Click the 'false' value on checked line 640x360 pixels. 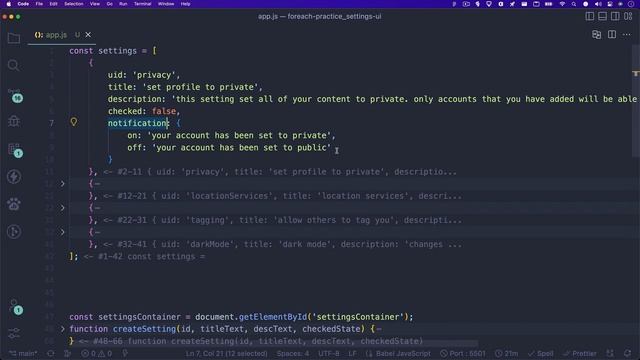[x=164, y=111]
